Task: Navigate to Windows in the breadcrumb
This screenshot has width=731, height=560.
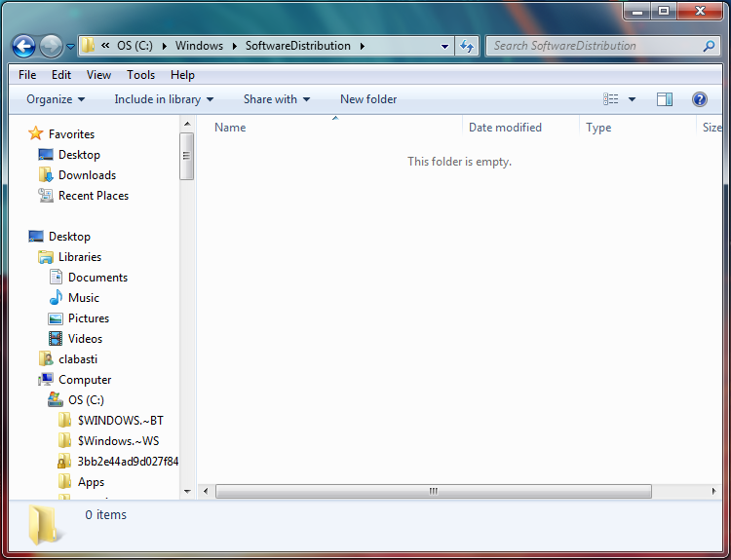Action: click(x=199, y=46)
